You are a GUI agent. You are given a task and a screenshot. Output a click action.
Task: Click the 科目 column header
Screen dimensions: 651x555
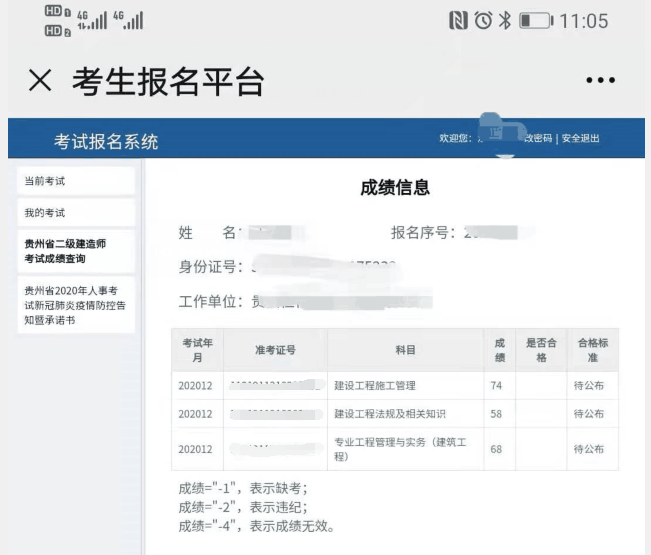tap(405, 350)
